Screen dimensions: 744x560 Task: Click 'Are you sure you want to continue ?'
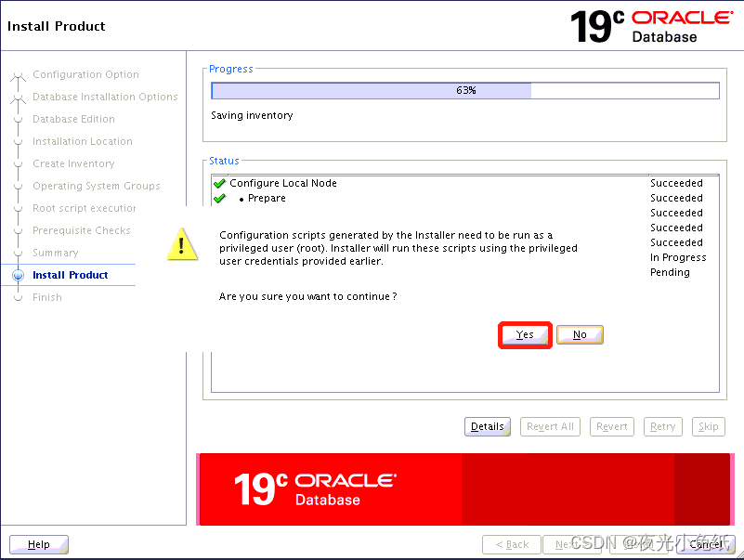(308, 296)
